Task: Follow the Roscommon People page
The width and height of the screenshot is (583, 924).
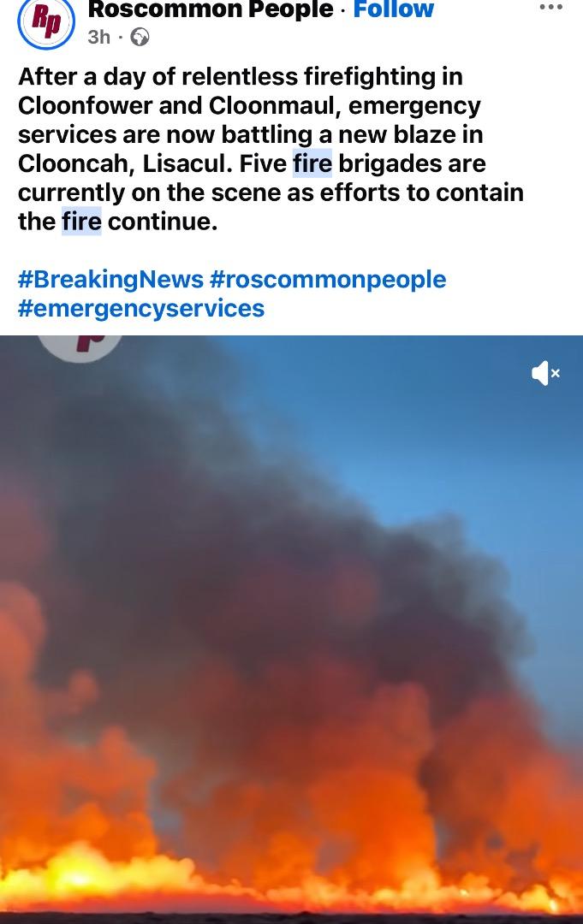Action: pos(393,9)
